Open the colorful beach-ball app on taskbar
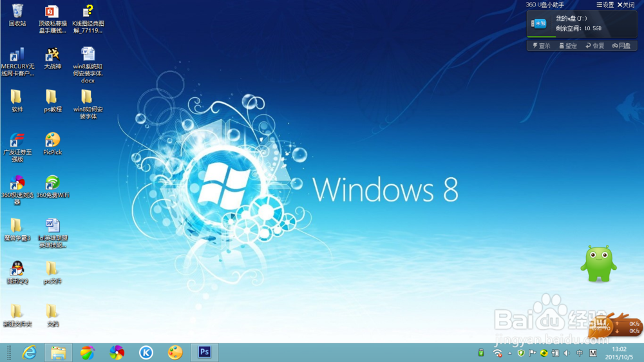644x362 pixels. point(88,352)
